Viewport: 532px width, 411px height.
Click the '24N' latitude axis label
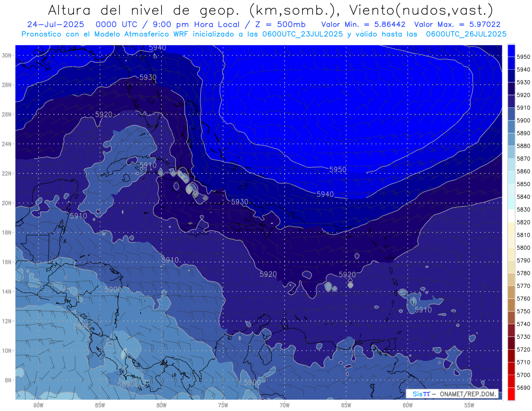(7, 144)
